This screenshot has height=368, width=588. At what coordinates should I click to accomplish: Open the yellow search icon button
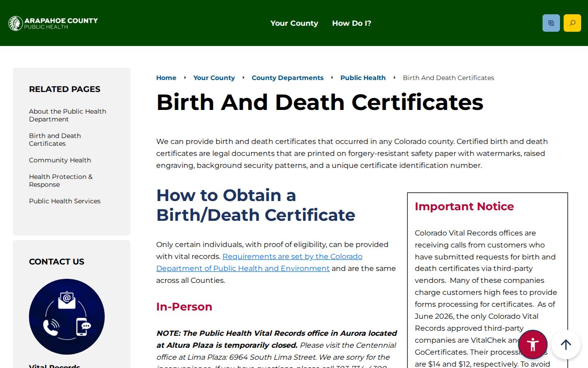(572, 23)
